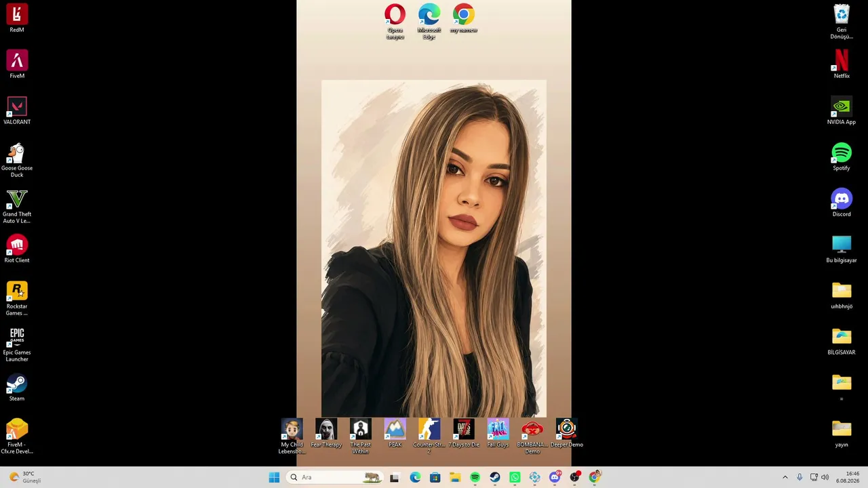Viewport: 868px width, 488px height.
Task: Select the My Child Lebensborn shortcut
Action: click(x=292, y=436)
